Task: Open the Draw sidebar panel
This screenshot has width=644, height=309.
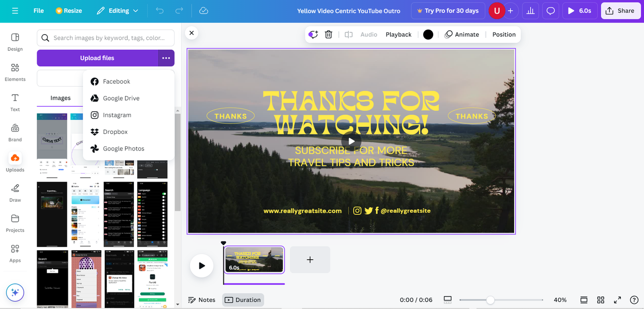Action: coord(15,193)
